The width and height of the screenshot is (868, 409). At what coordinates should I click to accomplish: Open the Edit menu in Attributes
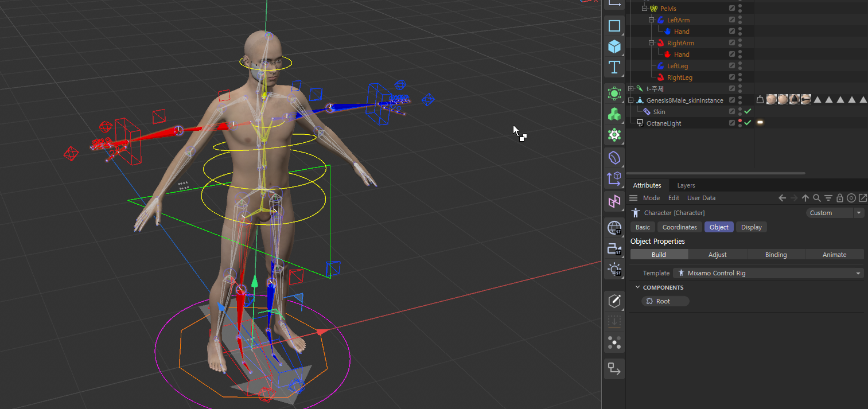click(674, 198)
